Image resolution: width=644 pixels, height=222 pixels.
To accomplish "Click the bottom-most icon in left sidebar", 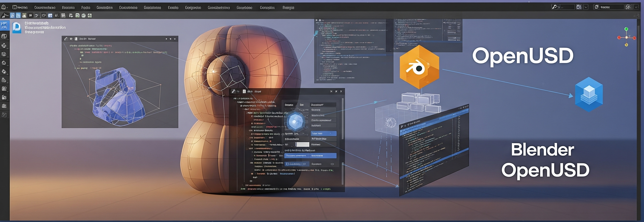I will coord(4,115).
